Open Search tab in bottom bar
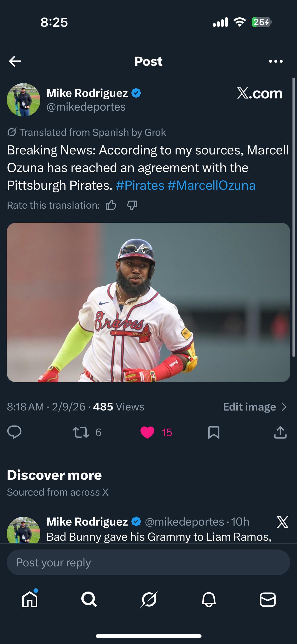Image resolution: width=297 pixels, height=644 pixels. [x=89, y=599]
